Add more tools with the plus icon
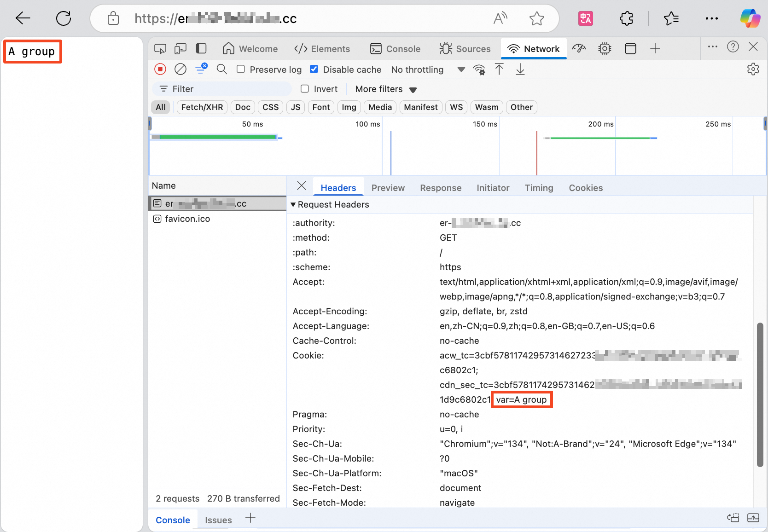The width and height of the screenshot is (768, 532). [655, 48]
